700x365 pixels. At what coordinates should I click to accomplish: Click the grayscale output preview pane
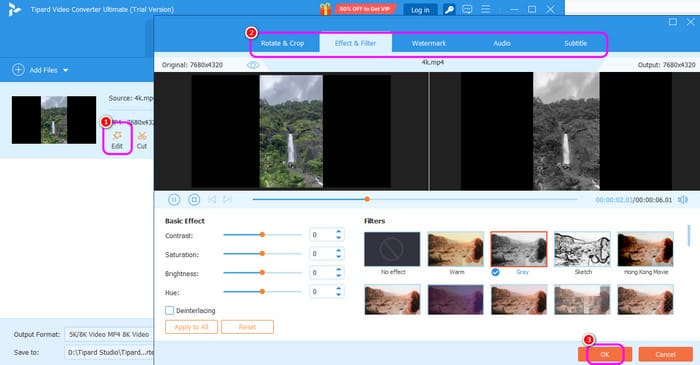[x=566, y=131]
